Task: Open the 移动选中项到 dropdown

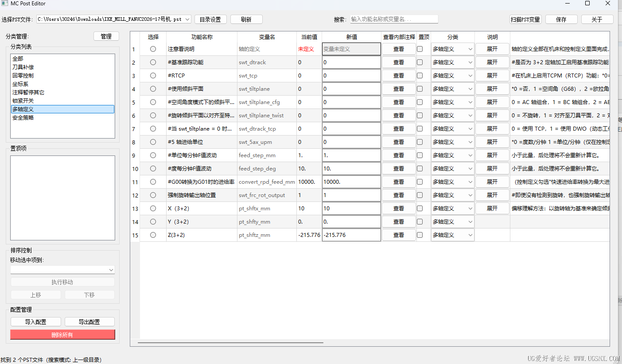Action: [x=62, y=270]
